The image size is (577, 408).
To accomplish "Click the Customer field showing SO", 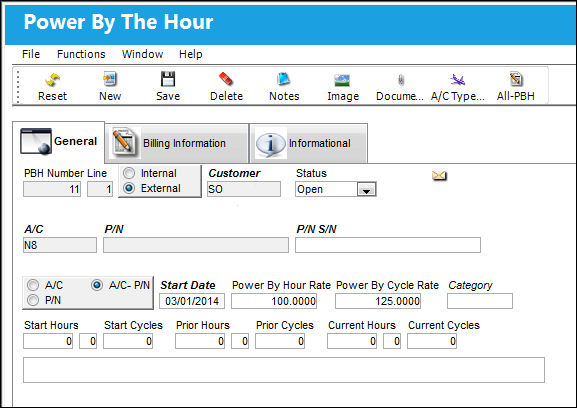I will pos(244,189).
